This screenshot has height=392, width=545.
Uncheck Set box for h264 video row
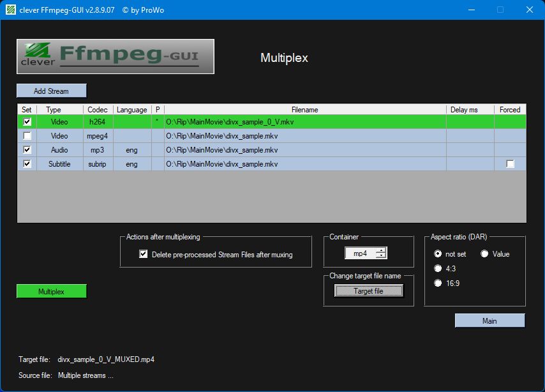(27, 122)
